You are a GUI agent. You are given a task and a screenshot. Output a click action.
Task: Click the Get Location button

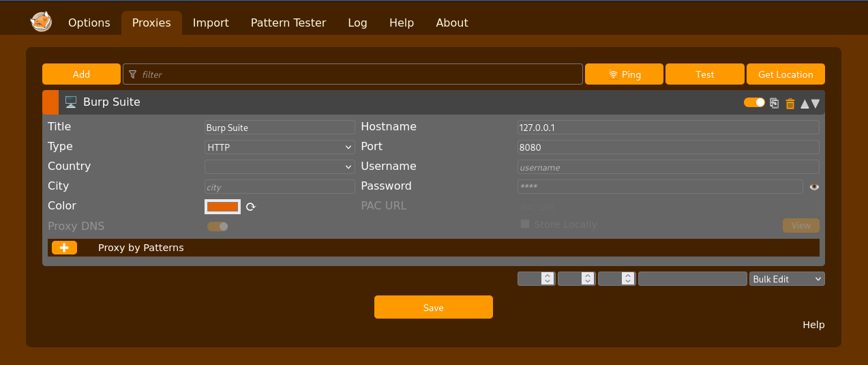pyautogui.click(x=785, y=74)
